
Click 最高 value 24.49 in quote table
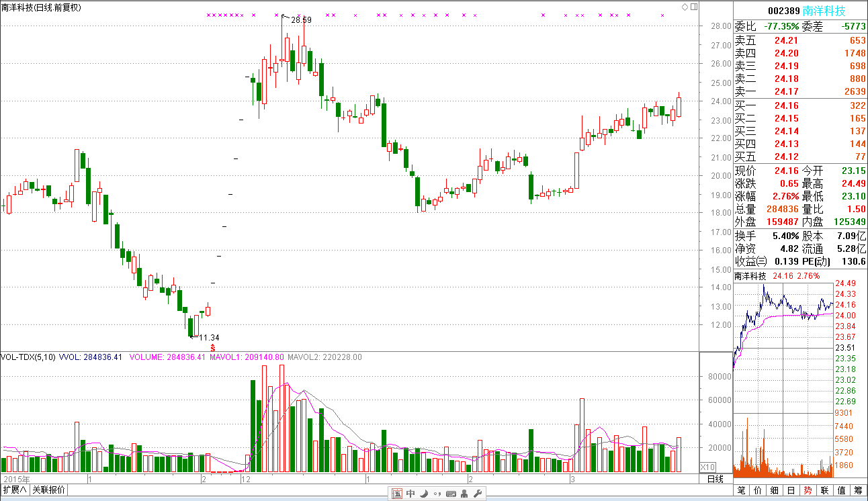click(854, 183)
